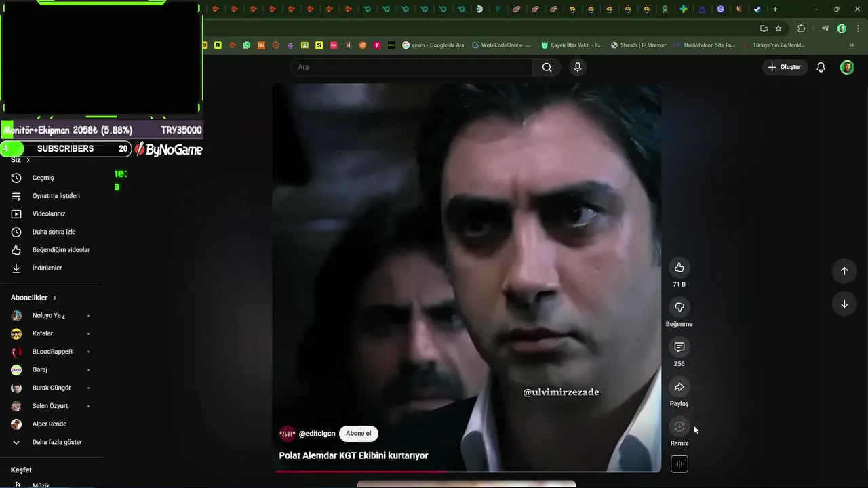Open comments showing 256

679,347
